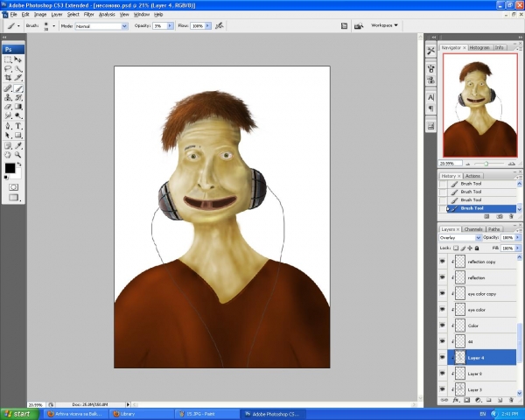Open the Analysis menu
The width and height of the screenshot is (525, 420).
[107, 14]
